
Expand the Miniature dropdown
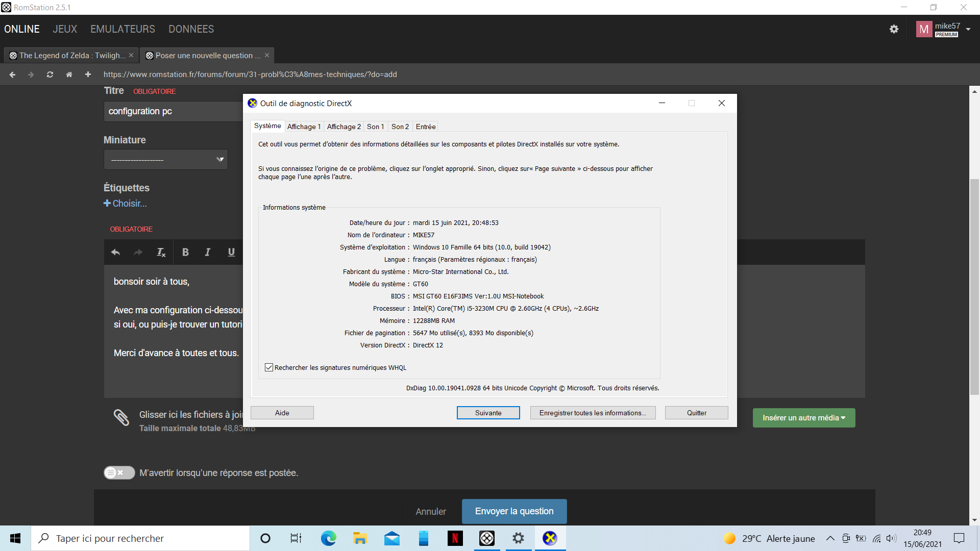166,160
